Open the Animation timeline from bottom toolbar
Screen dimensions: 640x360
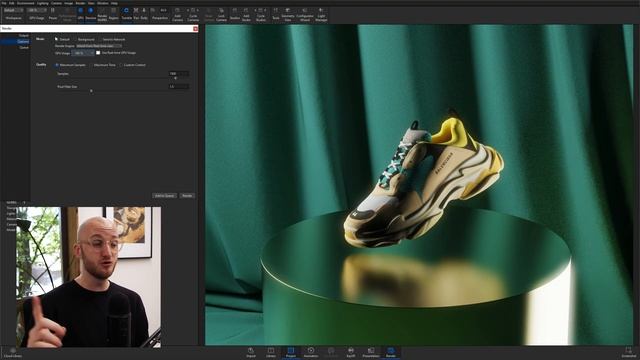pyautogui.click(x=311, y=353)
